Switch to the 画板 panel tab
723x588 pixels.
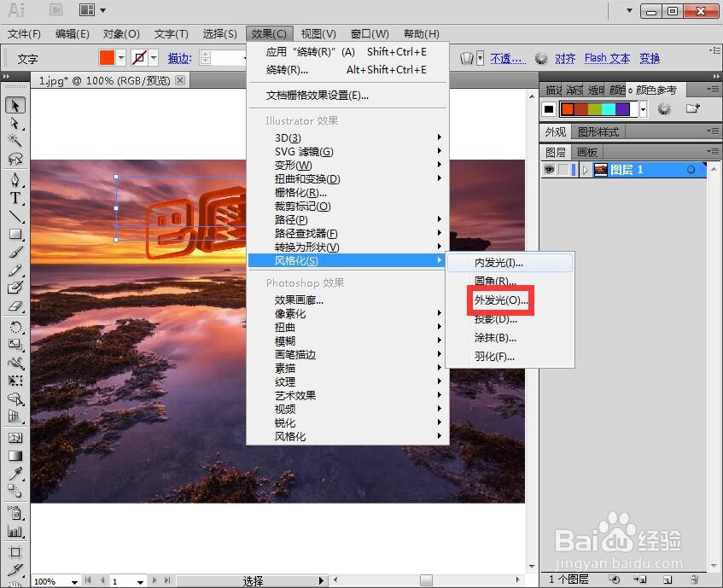(587, 151)
